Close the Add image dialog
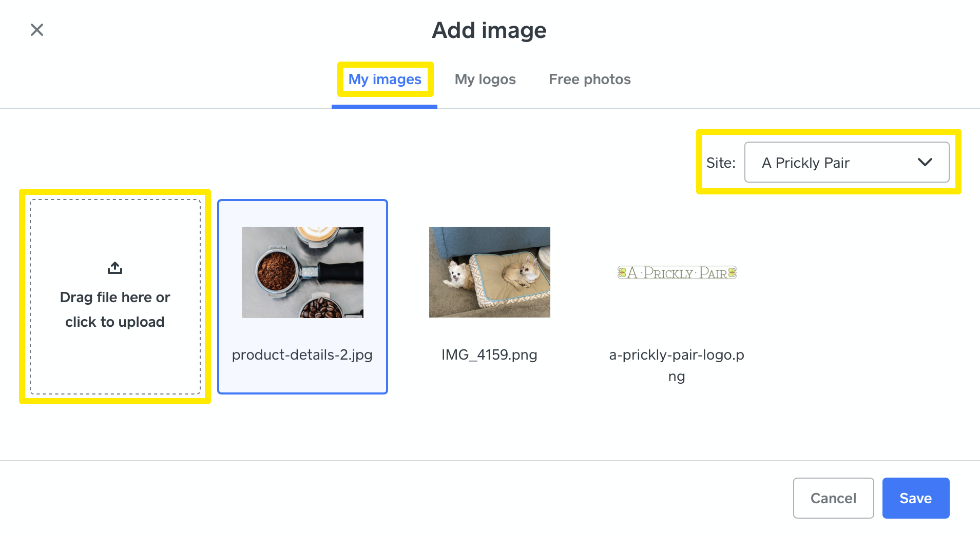The height and width of the screenshot is (533, 980). (x=36, y=29)
